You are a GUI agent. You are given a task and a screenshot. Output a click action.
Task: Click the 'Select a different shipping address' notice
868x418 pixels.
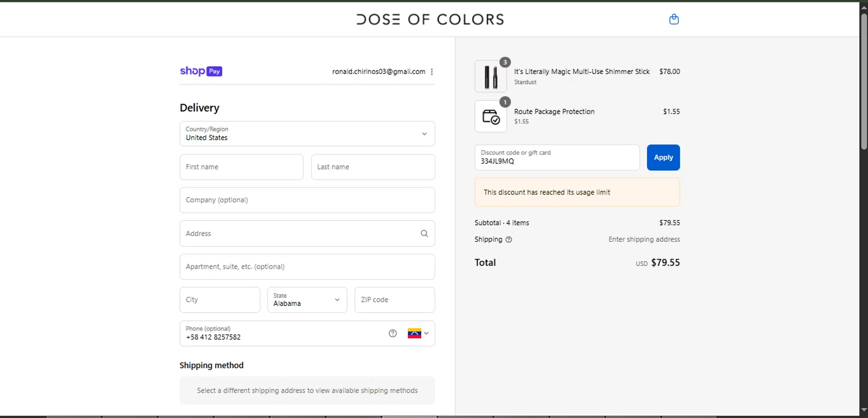pos(307,390)
